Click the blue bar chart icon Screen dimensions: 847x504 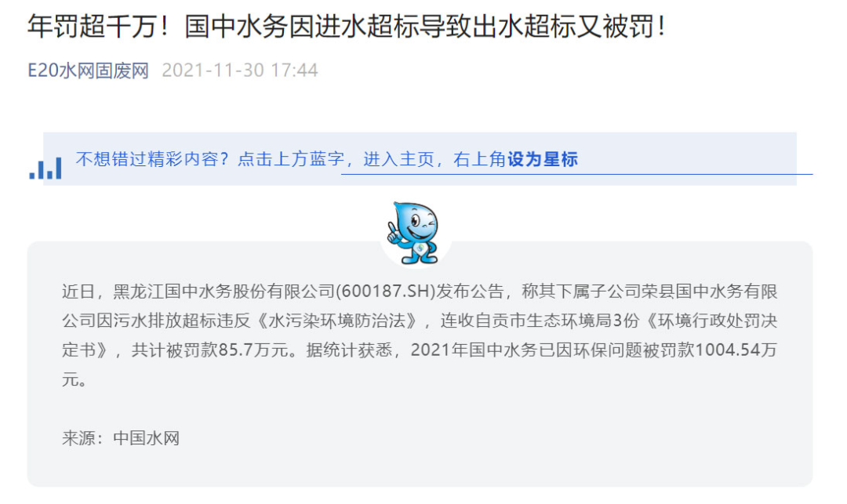tap(45, 168)
